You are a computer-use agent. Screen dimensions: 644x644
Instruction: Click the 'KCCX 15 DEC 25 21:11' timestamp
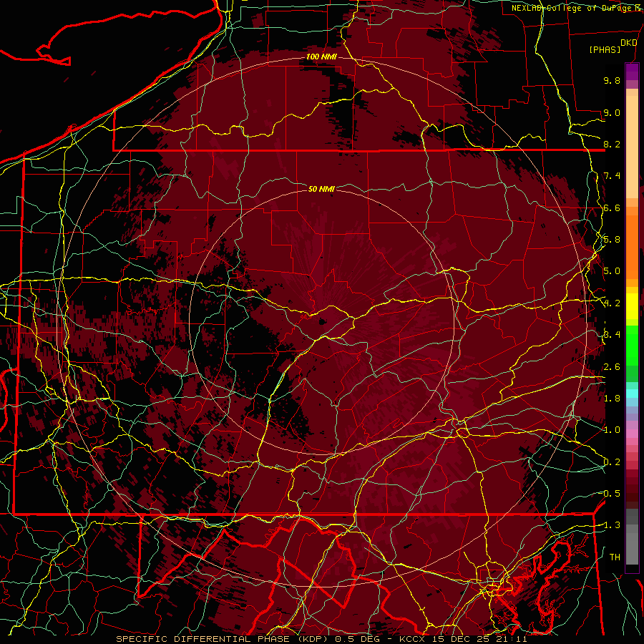point(463,639)
